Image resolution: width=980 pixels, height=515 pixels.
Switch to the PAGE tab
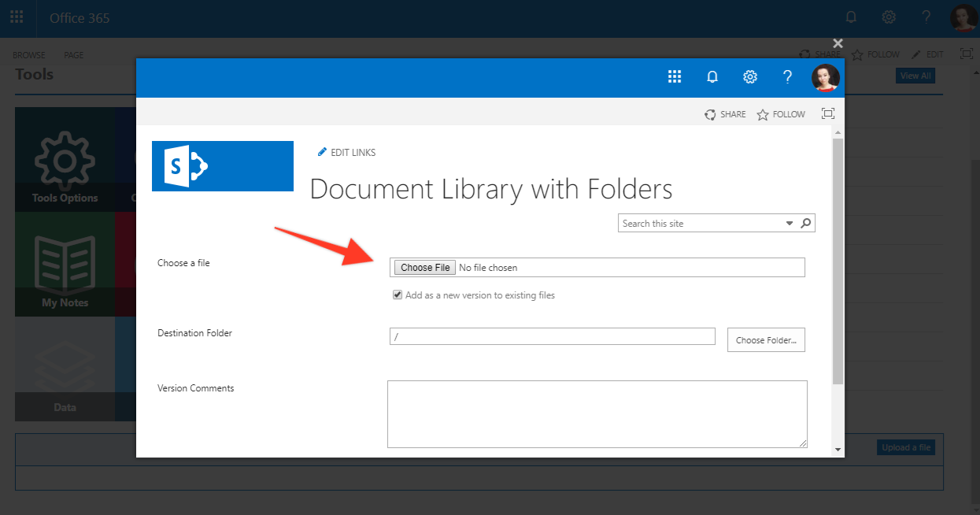[73, 54]
